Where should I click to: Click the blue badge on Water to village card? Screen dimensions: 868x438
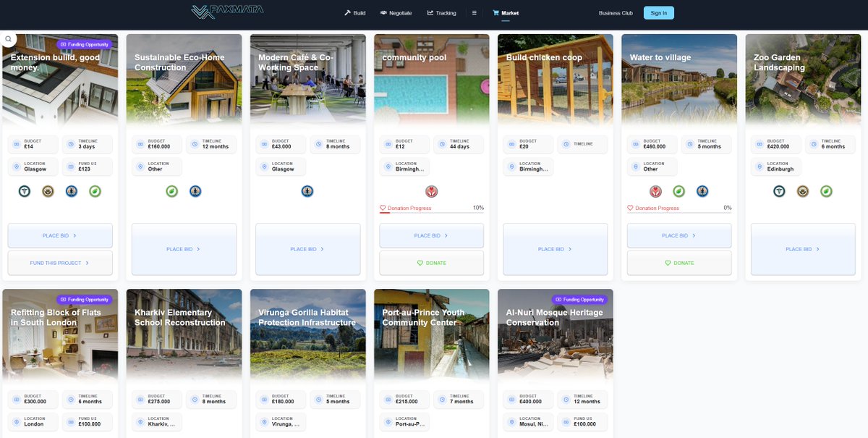coord(702,191)
